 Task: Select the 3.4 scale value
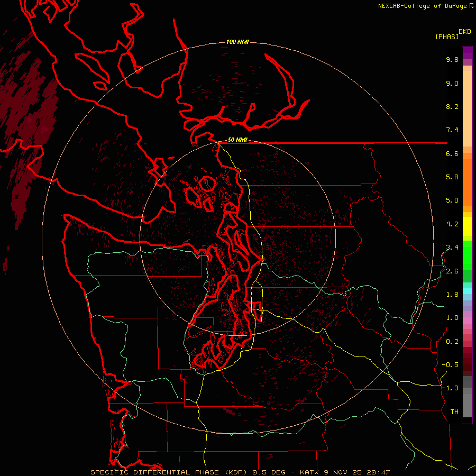click(x=452, y=248)
